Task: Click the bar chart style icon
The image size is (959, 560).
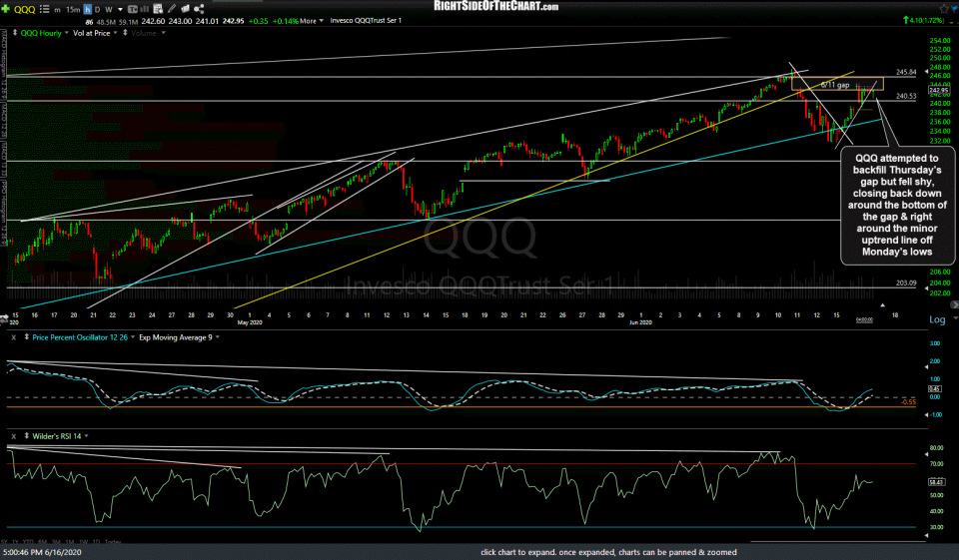Action: 145,9
